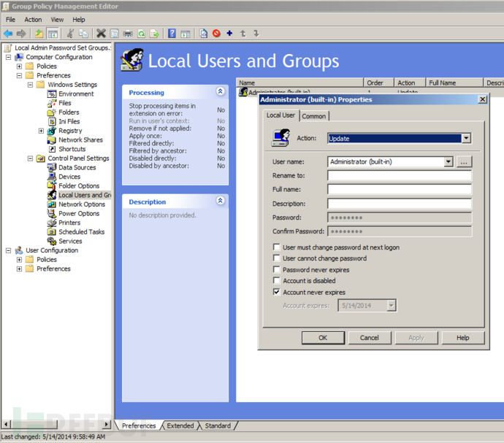Click the Cancel button
Viewport: 504px width, 443px height.
click(370, 338)
